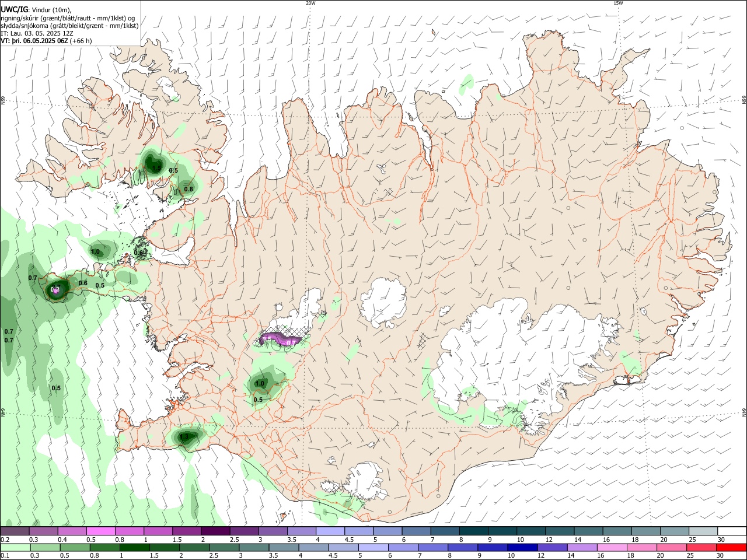Image resolution: width=747 pixels, height=560 pixels.
Task: Click the '(+66 h)' forecast offset text
Action: (x=81, y=41)
